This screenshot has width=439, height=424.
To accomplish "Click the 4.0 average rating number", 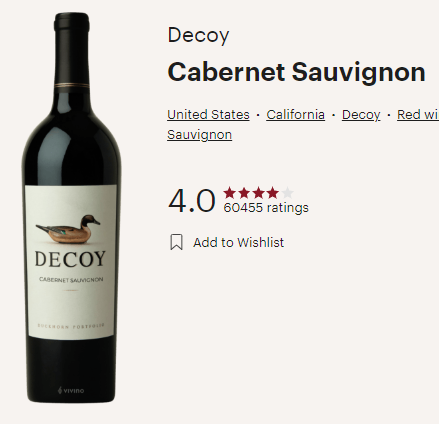I will 192,201.
